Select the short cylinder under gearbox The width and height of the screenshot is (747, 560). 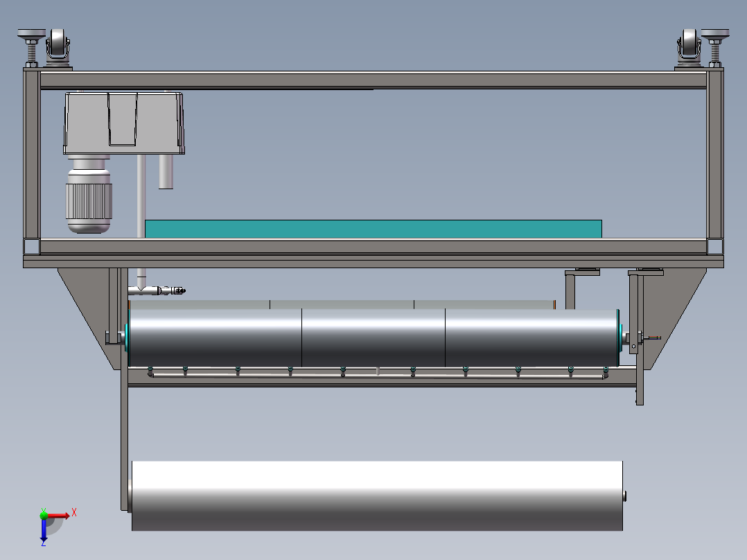(166, 172)
